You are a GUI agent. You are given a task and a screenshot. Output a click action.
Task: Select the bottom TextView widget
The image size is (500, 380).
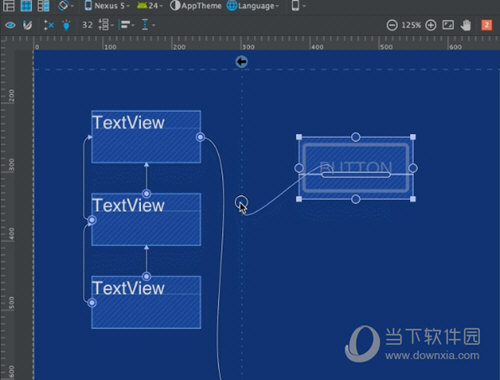(146, 302)
